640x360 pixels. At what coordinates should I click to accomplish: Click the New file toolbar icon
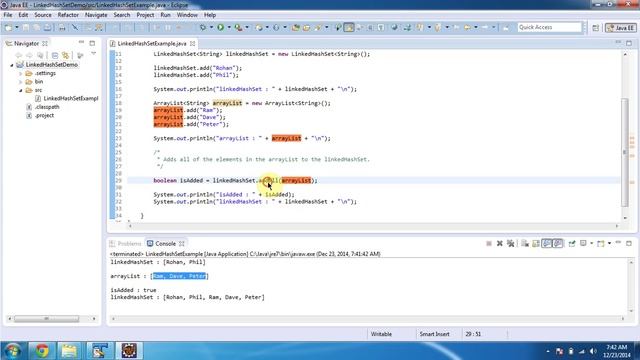(9, 27)
